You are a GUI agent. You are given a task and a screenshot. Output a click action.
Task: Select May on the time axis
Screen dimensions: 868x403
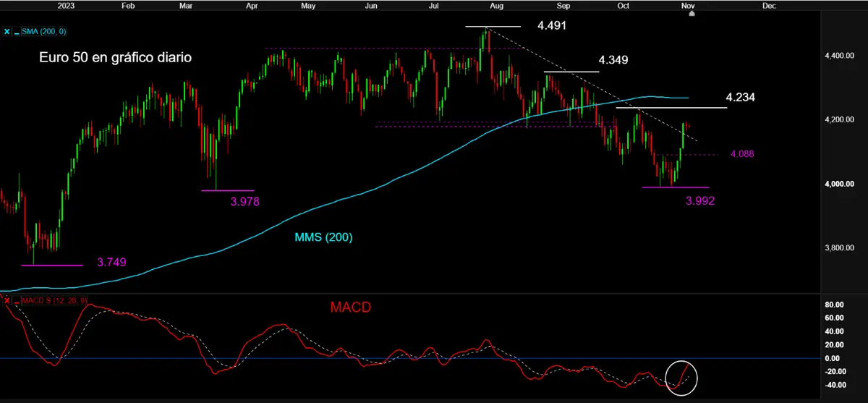[x=308, y=5]
